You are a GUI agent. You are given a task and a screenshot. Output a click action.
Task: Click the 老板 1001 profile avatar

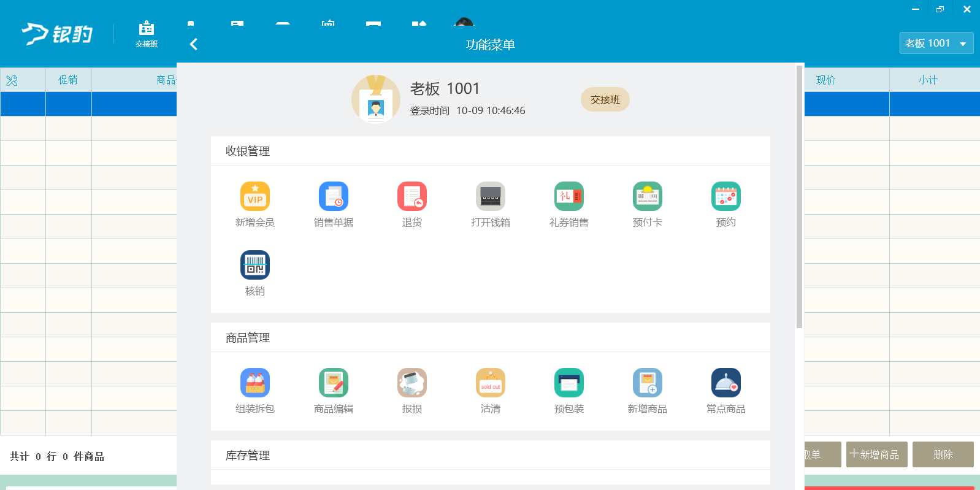[x=376, y=99]
